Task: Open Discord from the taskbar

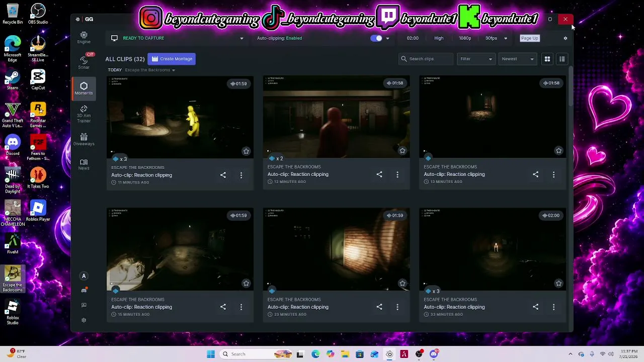Action: point(434,354)
